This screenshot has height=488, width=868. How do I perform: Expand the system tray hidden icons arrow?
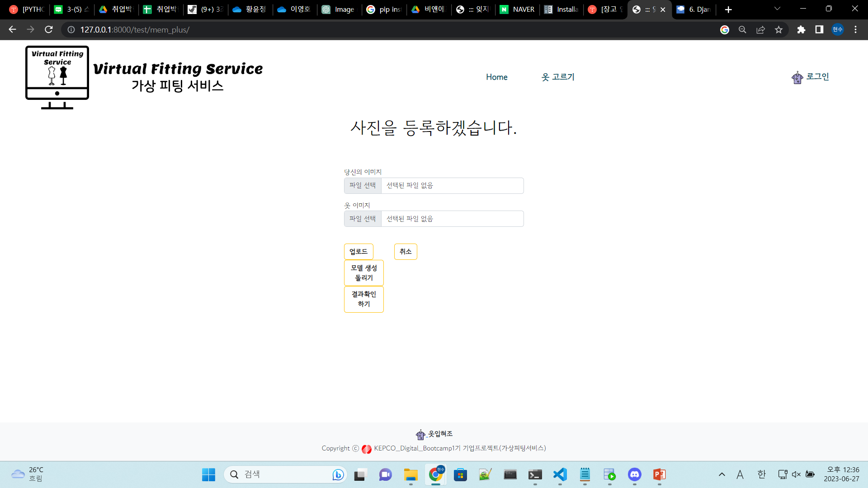coord(722,474)
